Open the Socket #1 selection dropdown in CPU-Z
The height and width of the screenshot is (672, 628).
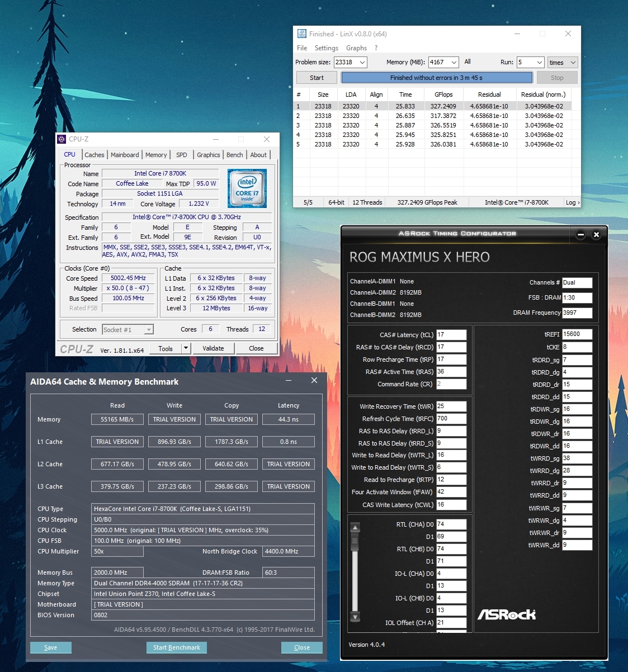(x=149, y=330)
